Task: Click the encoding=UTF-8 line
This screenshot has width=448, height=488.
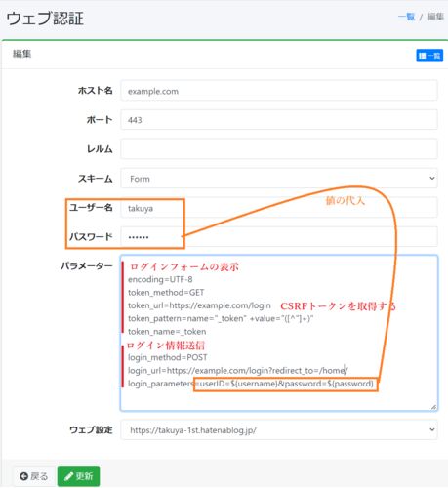Action: (x=160, y=279)
